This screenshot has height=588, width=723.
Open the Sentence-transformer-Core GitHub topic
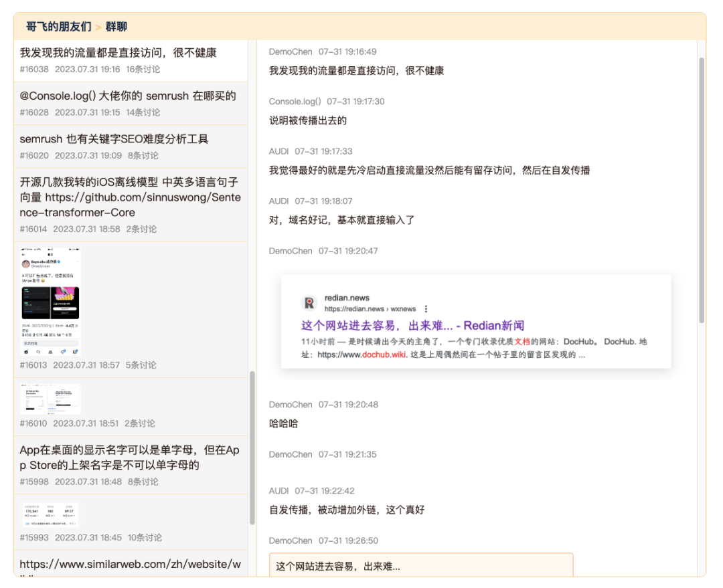[130, 197]
